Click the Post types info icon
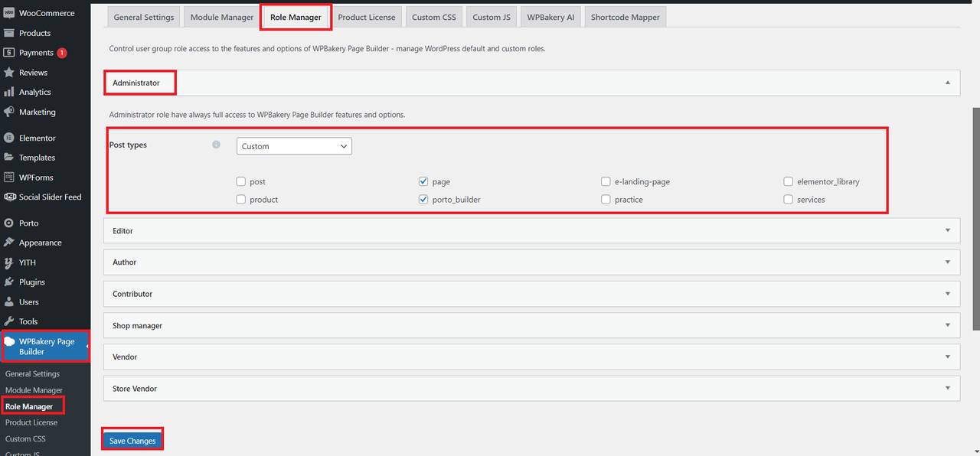 216,145
